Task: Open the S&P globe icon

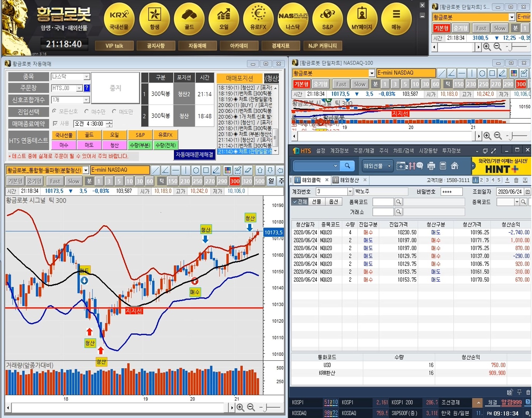Action: click(x=328, y=19)
